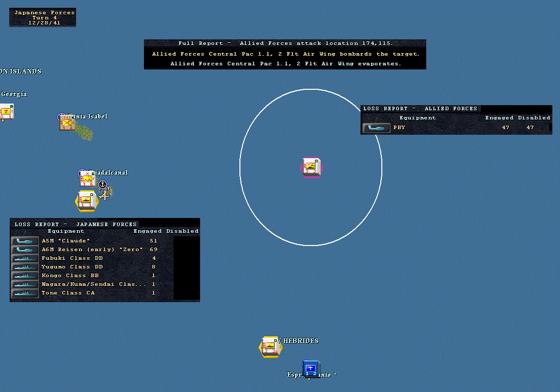Click the airfield icon near Guadalcanal

104,195
